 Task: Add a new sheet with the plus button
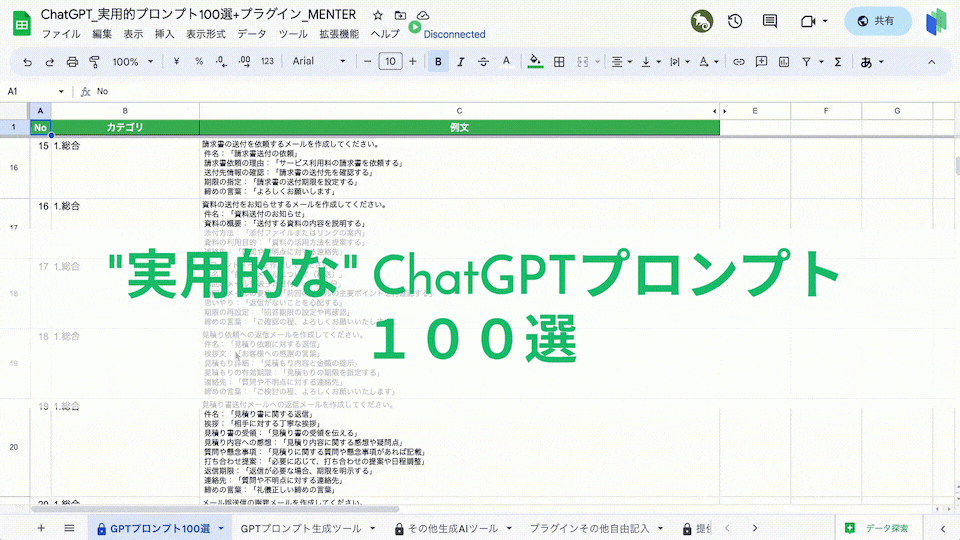(x=41, y=528)
